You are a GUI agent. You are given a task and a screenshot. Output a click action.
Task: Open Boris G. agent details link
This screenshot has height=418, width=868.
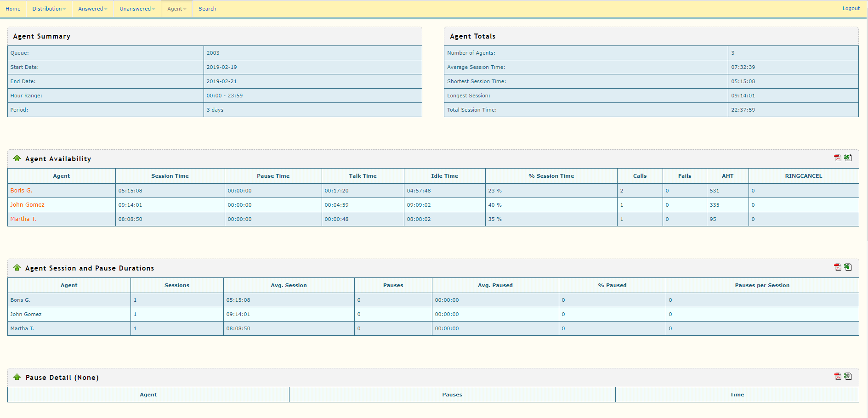tap(21, 191)
